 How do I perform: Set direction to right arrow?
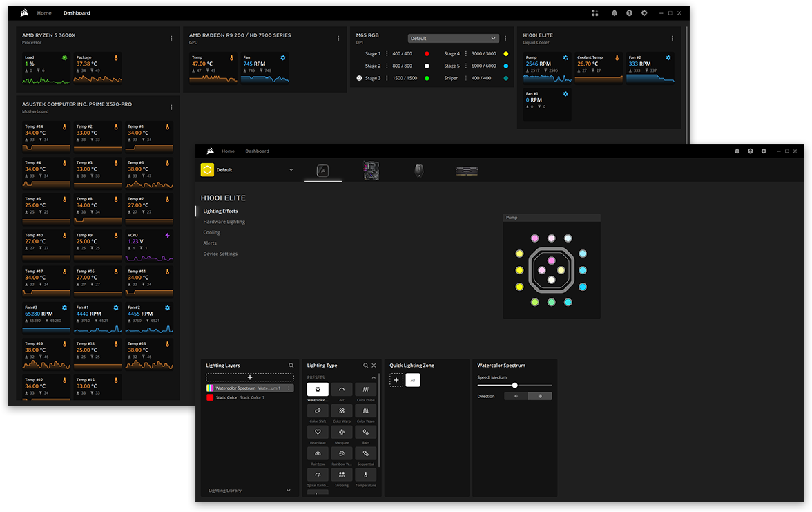tap(540, 396)
